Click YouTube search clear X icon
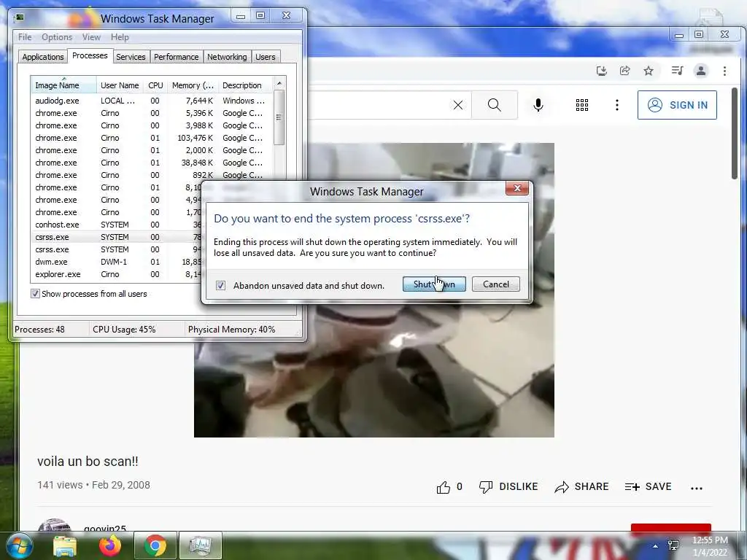The width and height of the screenshot is (747, 560). [458, 105]
